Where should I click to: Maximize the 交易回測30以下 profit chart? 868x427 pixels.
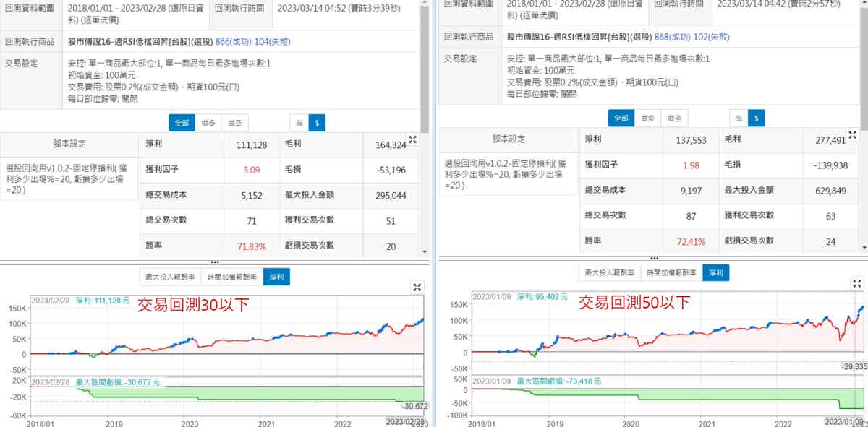(x=417, y=288)
